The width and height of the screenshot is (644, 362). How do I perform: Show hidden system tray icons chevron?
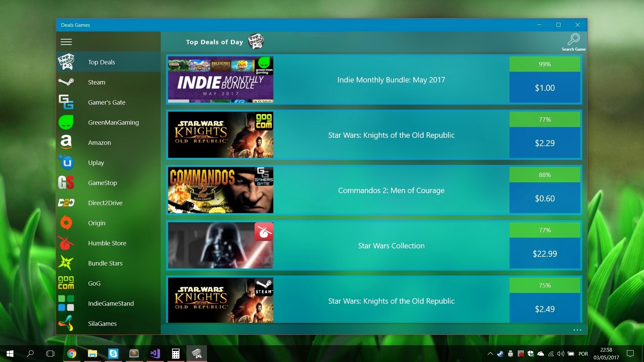click(490, 354)
